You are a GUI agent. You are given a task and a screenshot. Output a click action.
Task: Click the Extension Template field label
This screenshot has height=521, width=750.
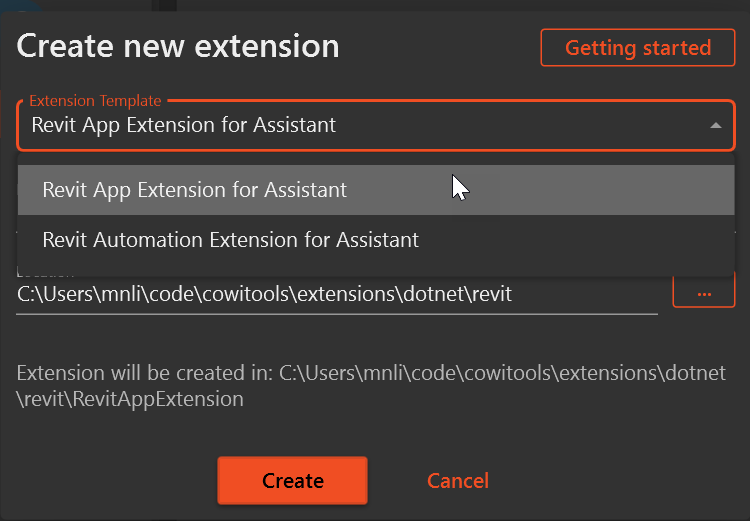[95, 101]
